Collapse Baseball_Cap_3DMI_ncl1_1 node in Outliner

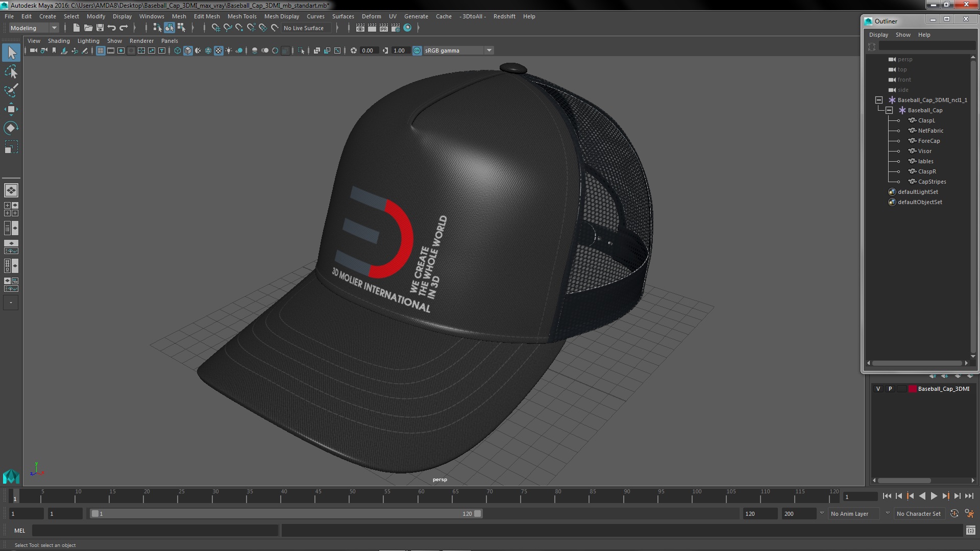(x=879, y=100)
